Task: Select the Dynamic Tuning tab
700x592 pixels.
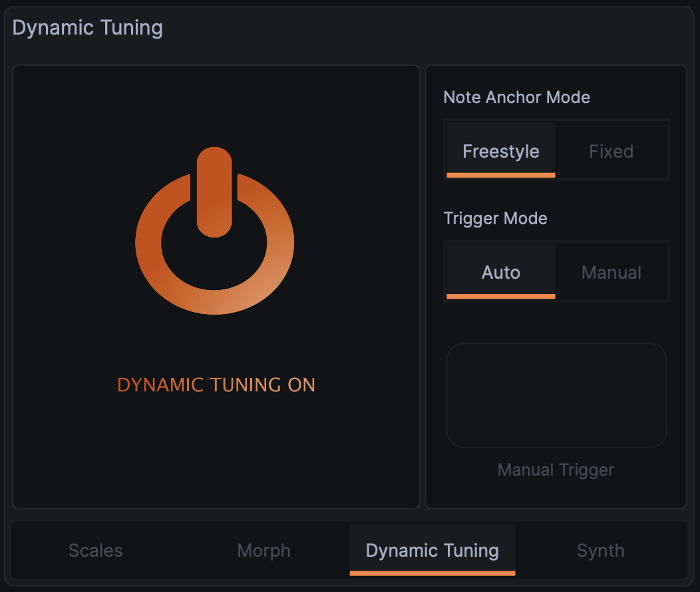Action: click(x=433, y=551)
